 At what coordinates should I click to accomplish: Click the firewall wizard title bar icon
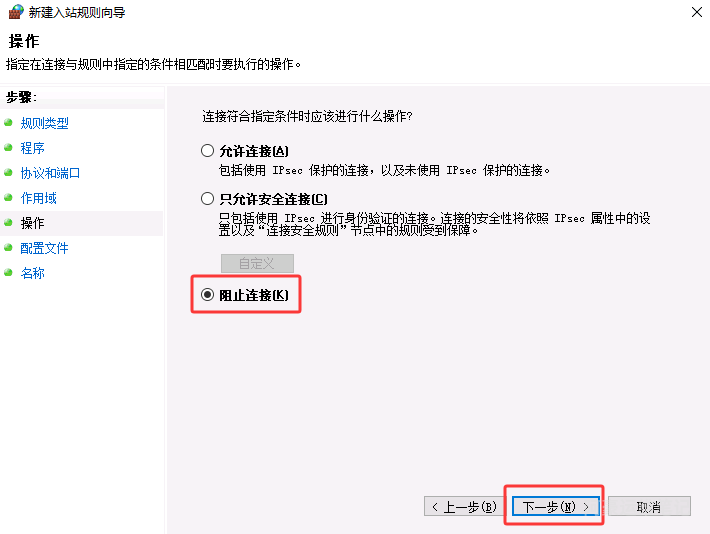point(16,12)
